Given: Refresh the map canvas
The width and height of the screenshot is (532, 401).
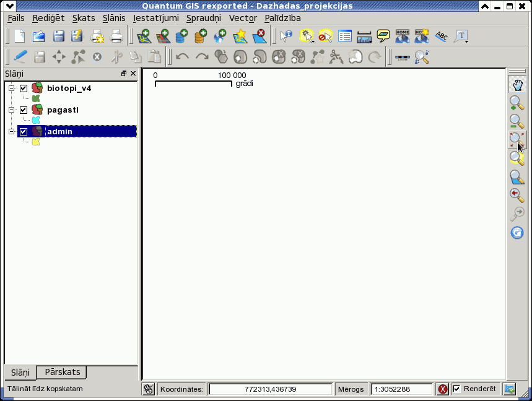Looking at the screenshot, I should pyautogui.click(x=517, y=233).
